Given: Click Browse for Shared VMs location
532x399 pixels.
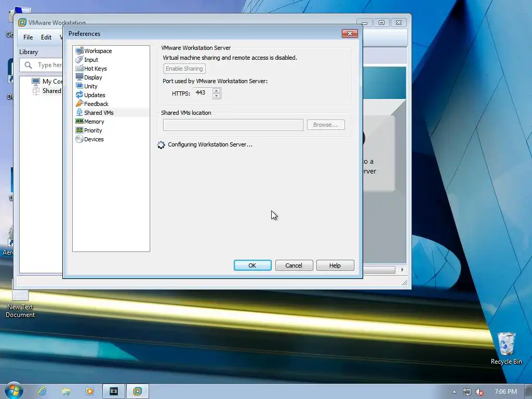Looking at the screenshot, I should pyautogui.click(x=326, y=125).
